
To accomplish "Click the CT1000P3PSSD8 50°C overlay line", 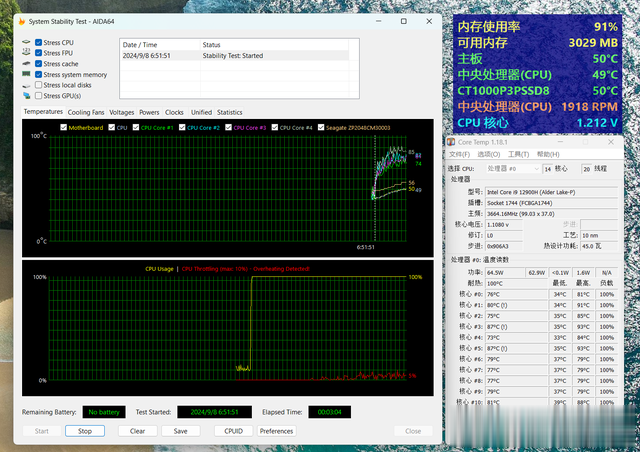I will click(537, 91).
